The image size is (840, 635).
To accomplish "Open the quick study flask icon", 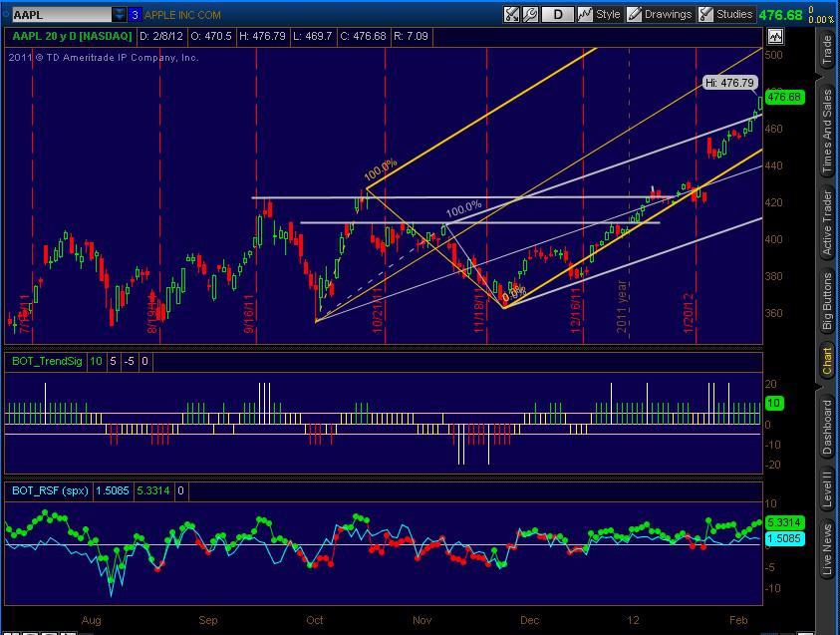I will point(511,15).
